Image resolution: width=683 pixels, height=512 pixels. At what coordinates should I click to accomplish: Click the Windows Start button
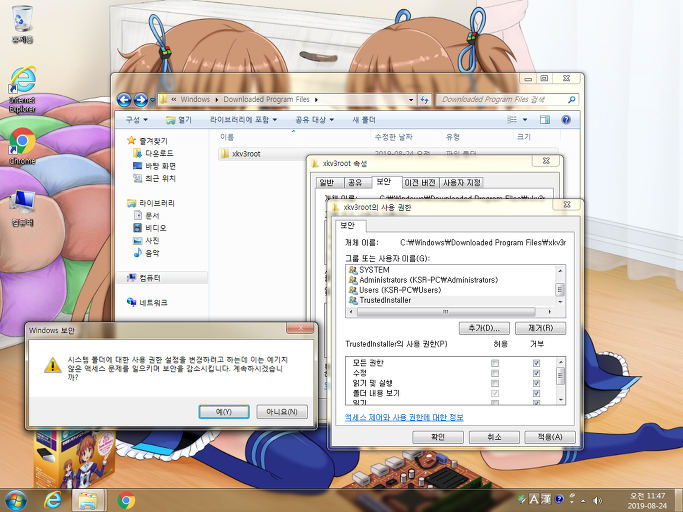[16, 500]
